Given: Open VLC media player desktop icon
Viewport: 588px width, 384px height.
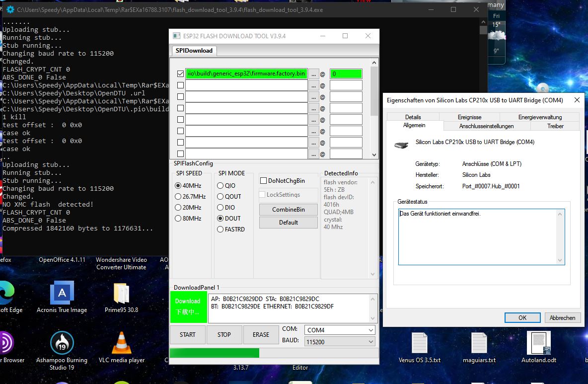Looking at the screenshot, I should (121, 343).
